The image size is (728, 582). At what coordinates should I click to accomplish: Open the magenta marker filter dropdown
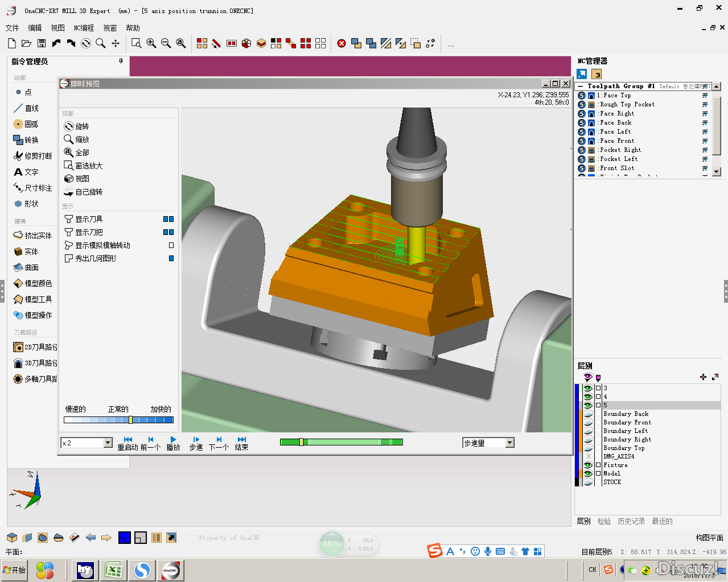pyautogui.click(x=598, y=377)
